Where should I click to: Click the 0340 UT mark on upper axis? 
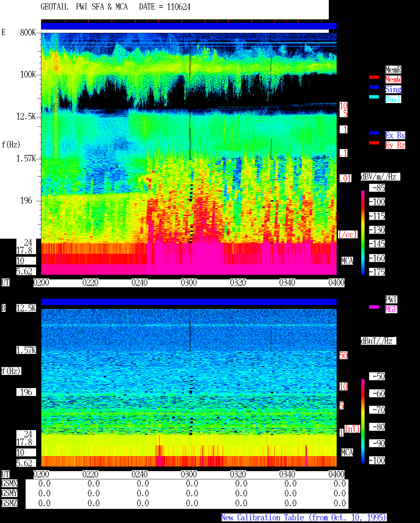coord(287,283)
